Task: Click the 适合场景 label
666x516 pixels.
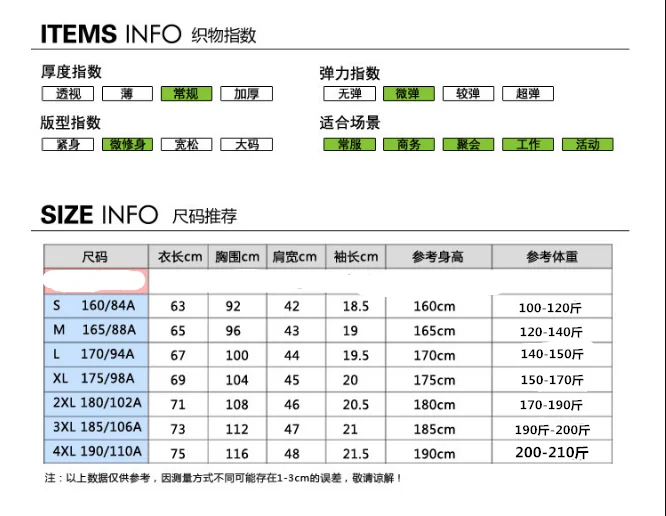Action: 350,123
